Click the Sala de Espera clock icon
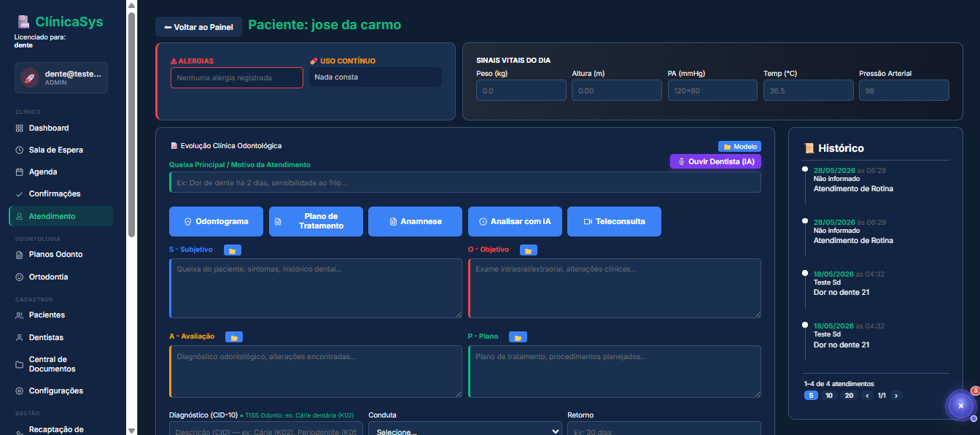Viewport: 980px width, 435px height. 20,150
